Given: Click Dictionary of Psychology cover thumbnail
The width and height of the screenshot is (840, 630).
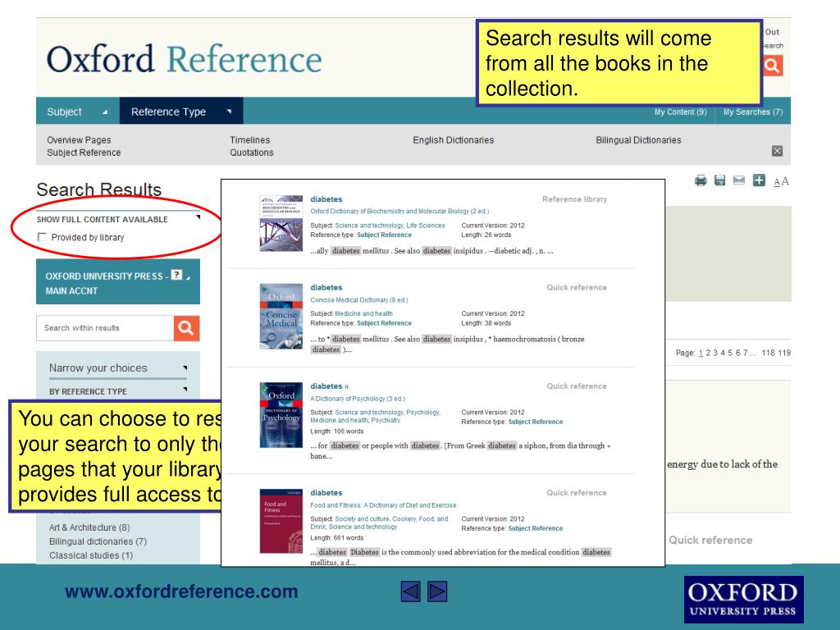Looking at the screenshot, I should [281, 415].
